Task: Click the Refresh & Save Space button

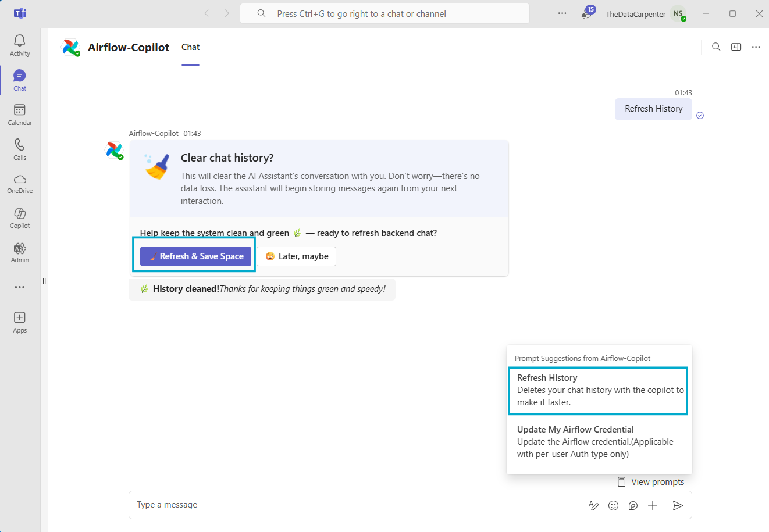Action: click(195, 256)
